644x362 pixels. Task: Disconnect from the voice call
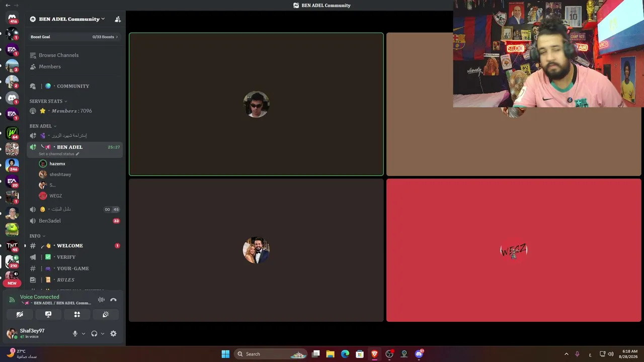point(113,300)
